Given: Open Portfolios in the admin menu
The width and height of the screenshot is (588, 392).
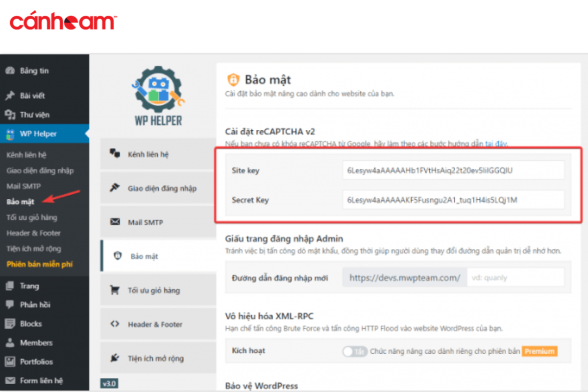Looking at the screenshot, I should click(x=45, y=362).
